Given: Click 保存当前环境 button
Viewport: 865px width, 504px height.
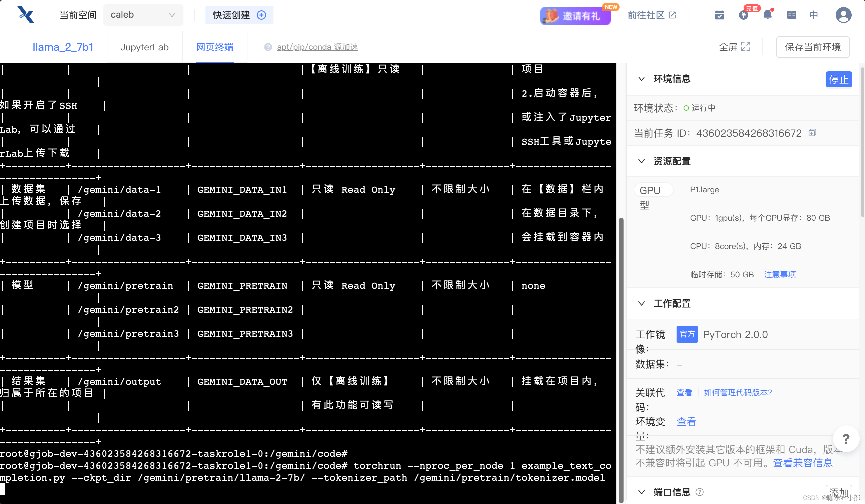Looking at the screenshot, I should [813, 47].
